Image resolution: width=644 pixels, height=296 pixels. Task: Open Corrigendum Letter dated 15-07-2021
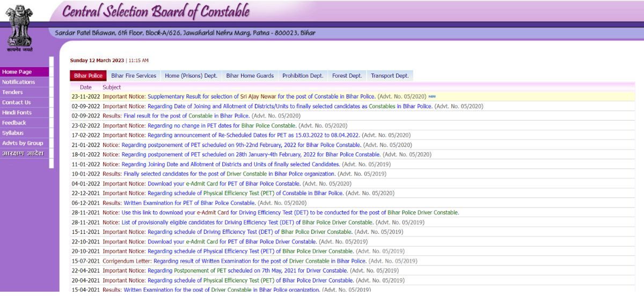[x=260, y=261]
